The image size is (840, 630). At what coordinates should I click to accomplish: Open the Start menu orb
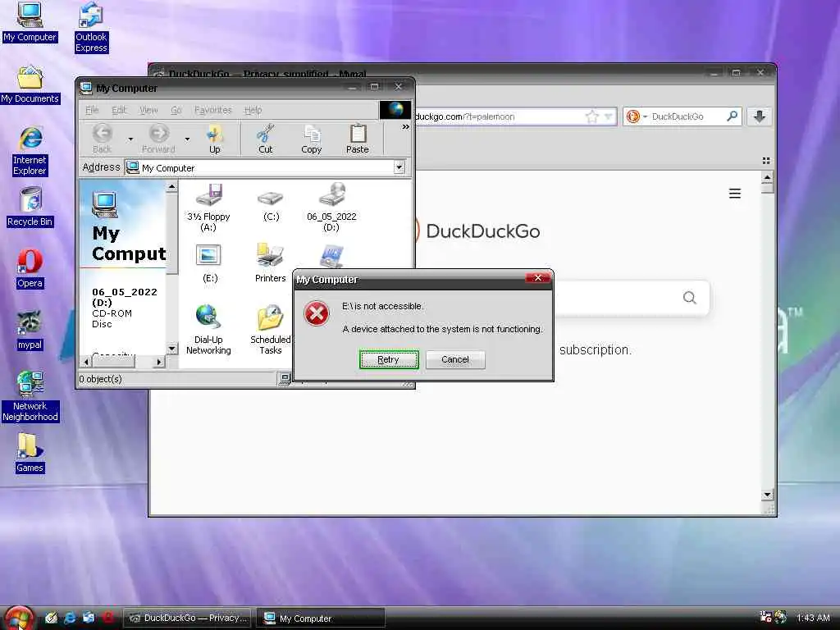[18, 618]
